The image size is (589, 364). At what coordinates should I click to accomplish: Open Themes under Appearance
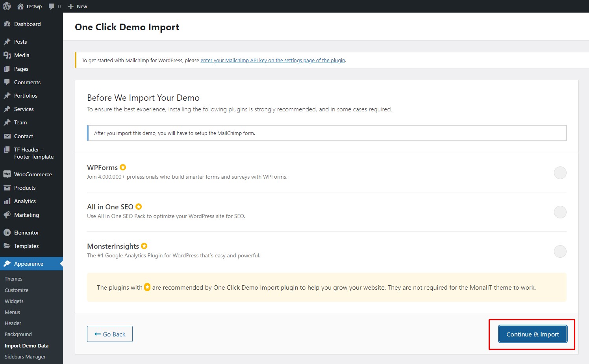tap(13, 279)
